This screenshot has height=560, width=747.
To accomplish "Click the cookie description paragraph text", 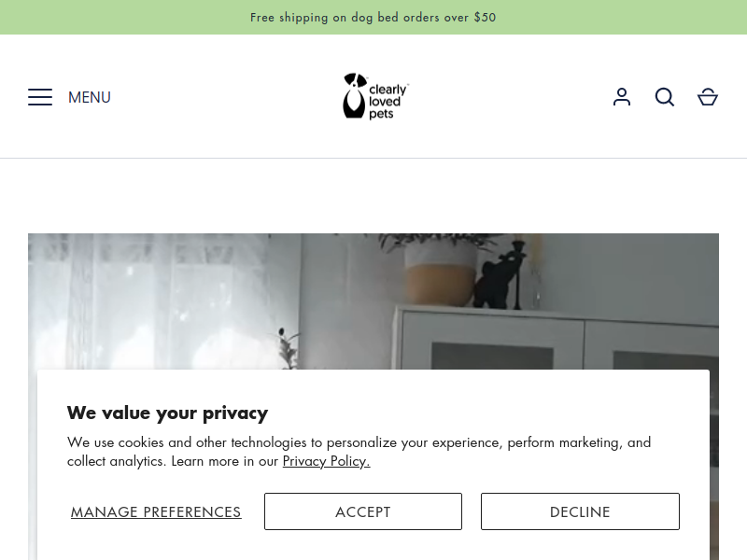I will (x=359, y=442).
